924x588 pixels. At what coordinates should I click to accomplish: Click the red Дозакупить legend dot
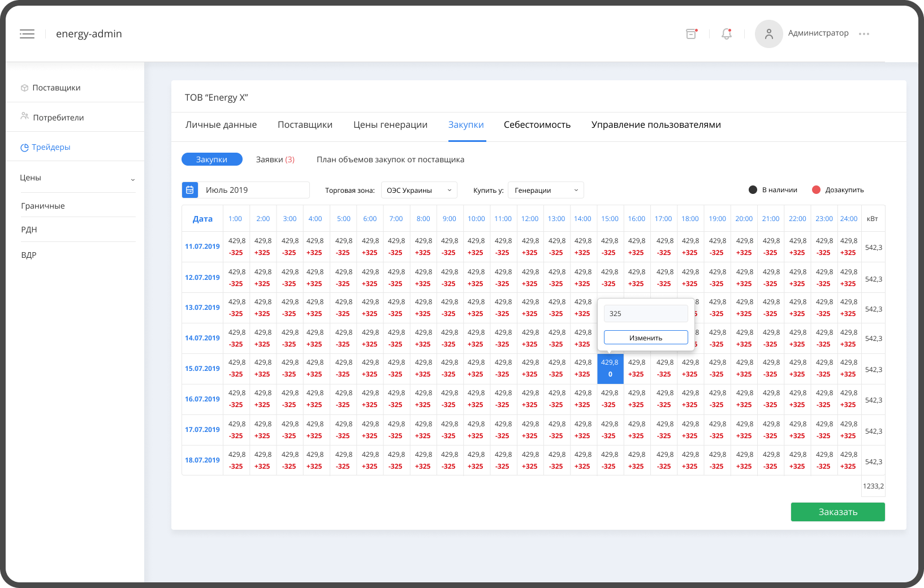816,190
